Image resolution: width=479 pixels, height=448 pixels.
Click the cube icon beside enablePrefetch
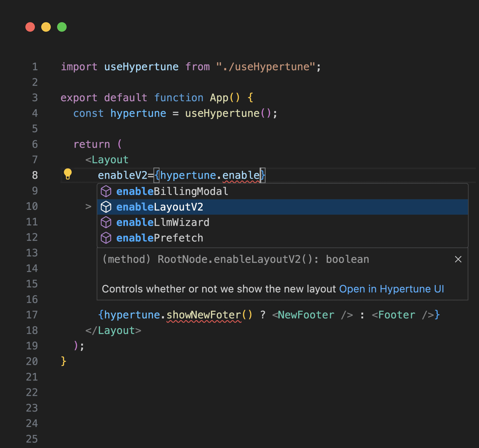[x=106, y=238]
